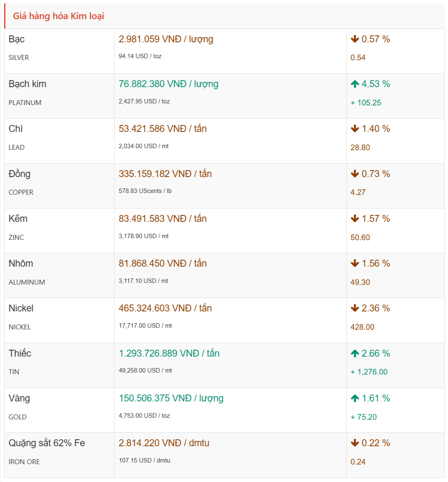This screenshot has width=448, height=482.
Task: Click the down arrow for Aluminum's change
Action: (355, 263)
